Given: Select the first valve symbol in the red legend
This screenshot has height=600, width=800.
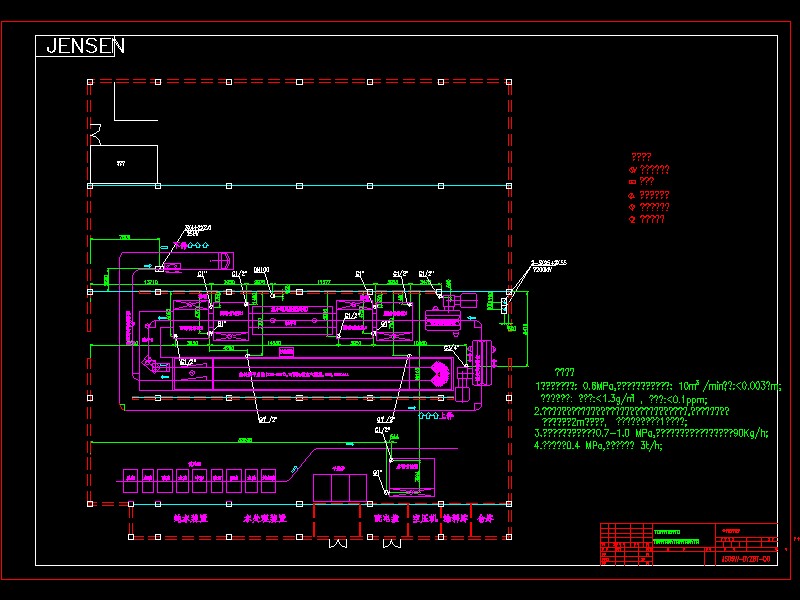Looking at the screenshot, I should (632, 170).
